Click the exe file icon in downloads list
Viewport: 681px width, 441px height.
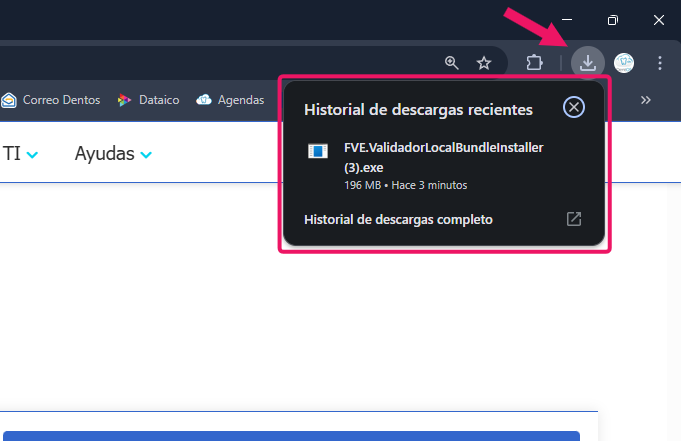tap(318, 151)
